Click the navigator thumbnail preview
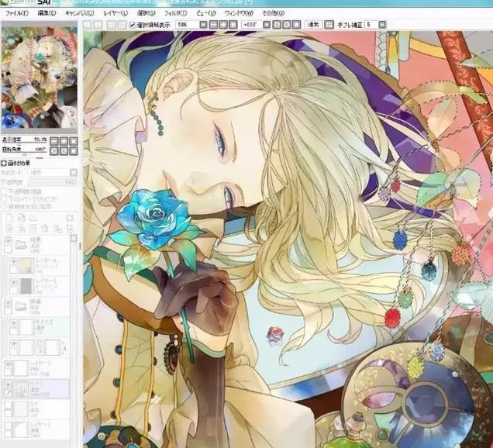This screenshot has width=493, height=448. [40, 78]
